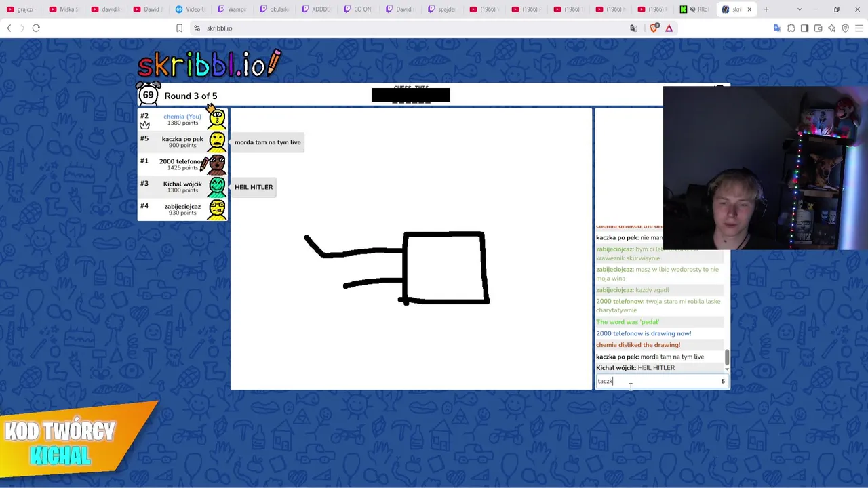Select chemia (You) yellow avatar with crown
This screenshot has height=488, width=868.
pyautogui.click(x=217, y=119)
